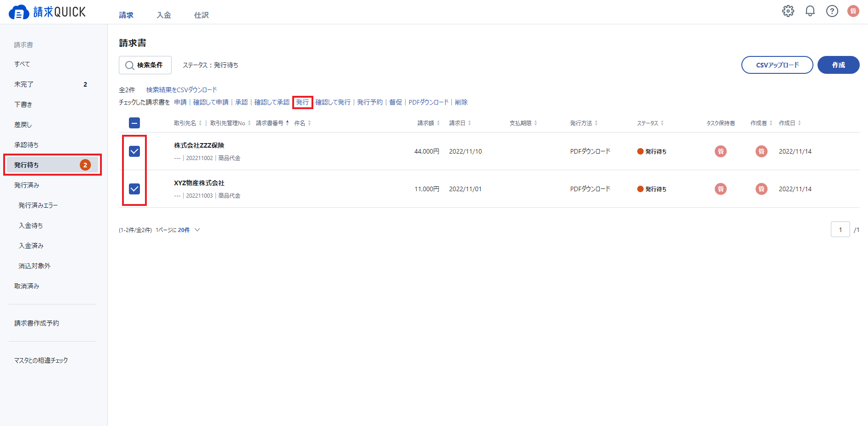Click task holder avatar for 株式会社ZZZ保険
The width and height of the screenshot is (868, 426).
[x=721, y=151]
